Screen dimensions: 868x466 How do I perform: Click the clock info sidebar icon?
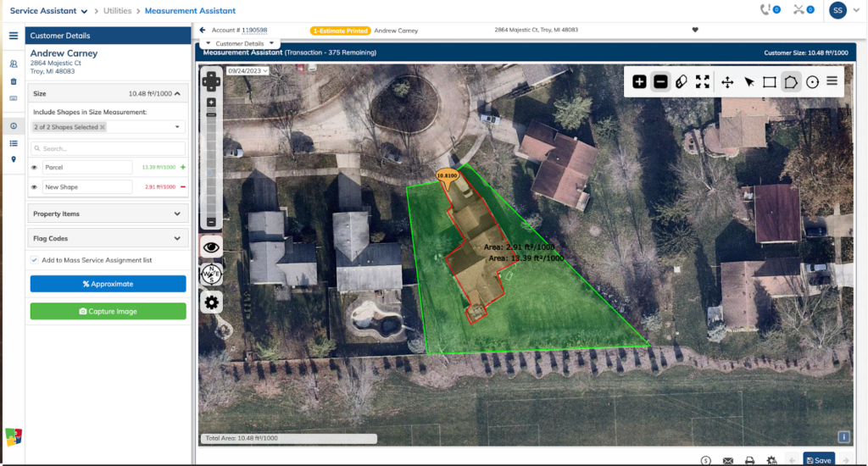(14, 126)
